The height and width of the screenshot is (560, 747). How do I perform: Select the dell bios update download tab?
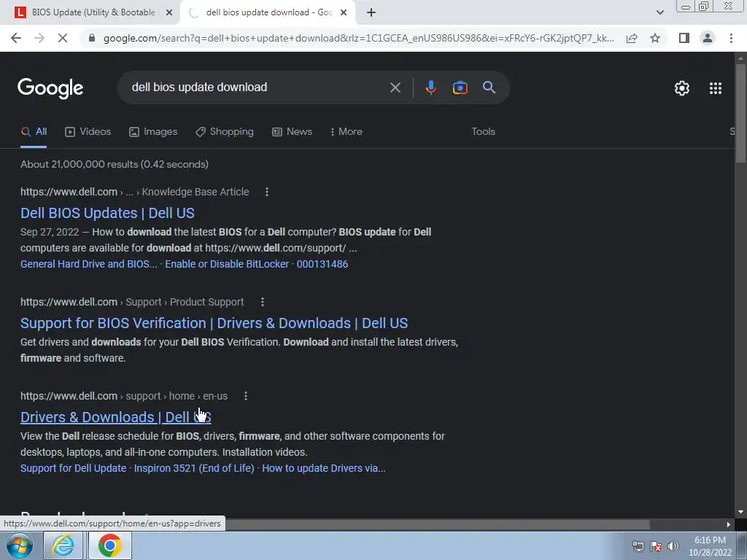point(269,12)
